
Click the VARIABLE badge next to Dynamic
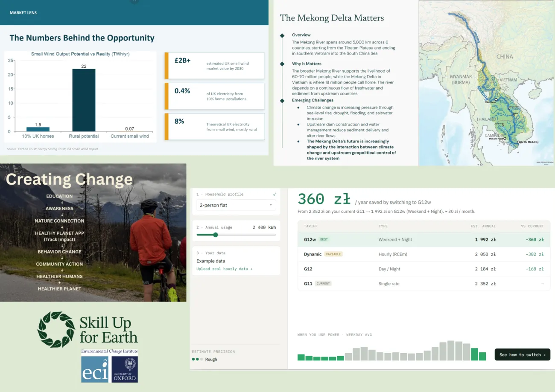[x=333, y=254]
